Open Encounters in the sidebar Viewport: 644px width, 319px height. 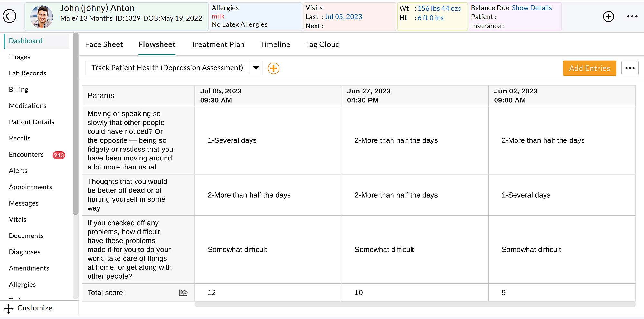pos(26,155)
